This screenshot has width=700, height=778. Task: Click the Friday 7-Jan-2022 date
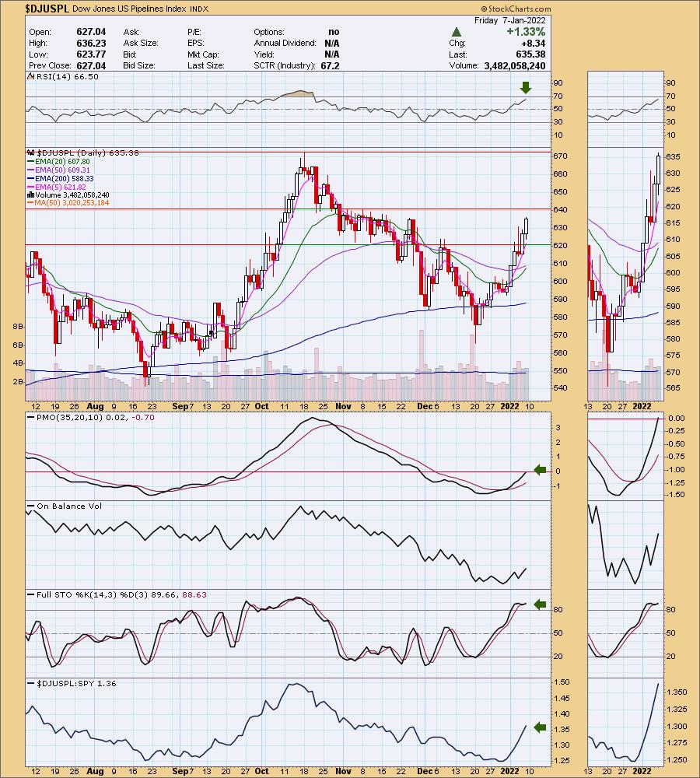(510, 20)
